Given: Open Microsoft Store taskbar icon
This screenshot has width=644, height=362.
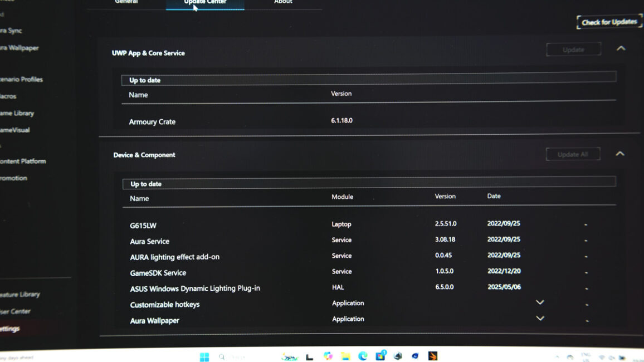Looking at the screenshot, I should pos(380,355).
